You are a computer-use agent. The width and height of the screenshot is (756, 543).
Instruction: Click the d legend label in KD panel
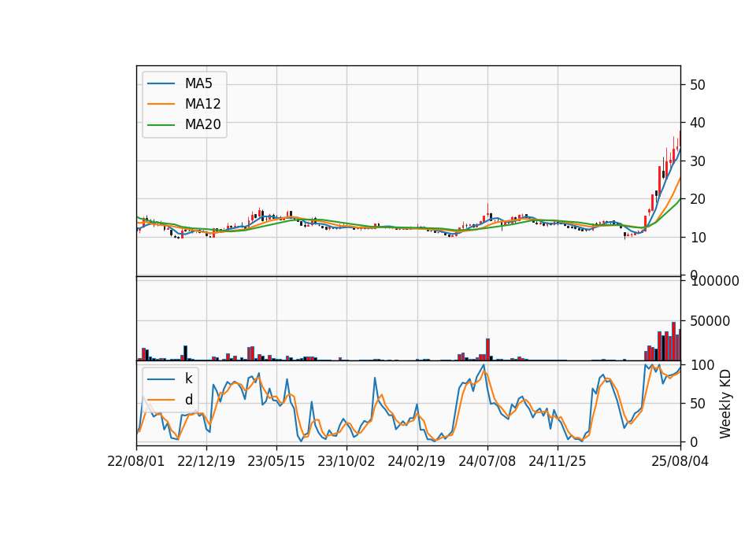point(188,400)
